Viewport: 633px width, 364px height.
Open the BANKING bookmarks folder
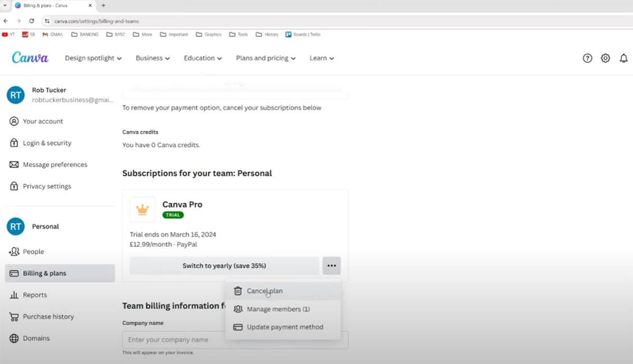(85, 34)
